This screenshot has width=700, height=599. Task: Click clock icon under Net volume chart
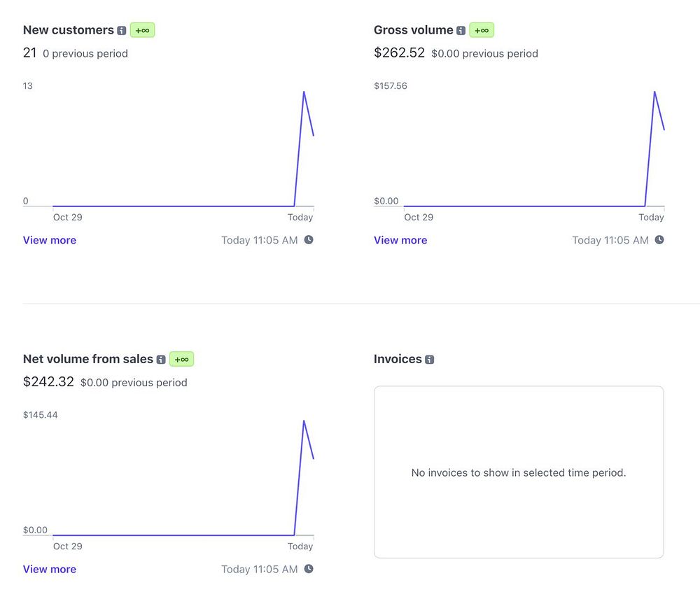click(309, 569)
